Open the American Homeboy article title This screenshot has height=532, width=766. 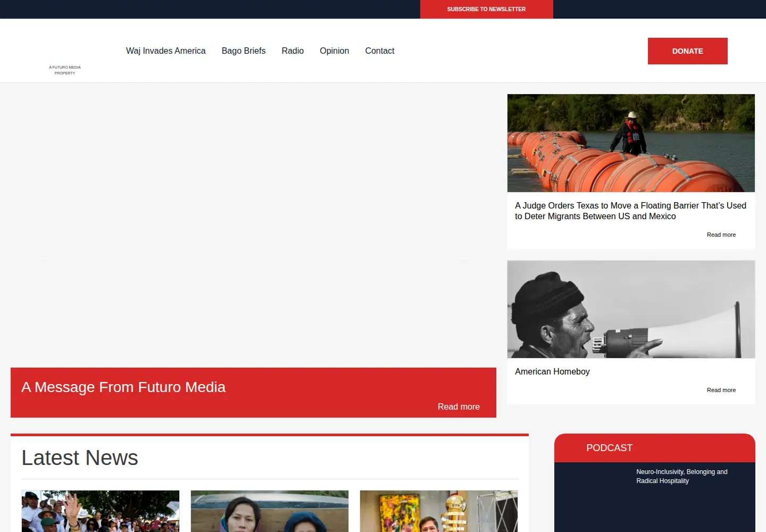point(552,371)
